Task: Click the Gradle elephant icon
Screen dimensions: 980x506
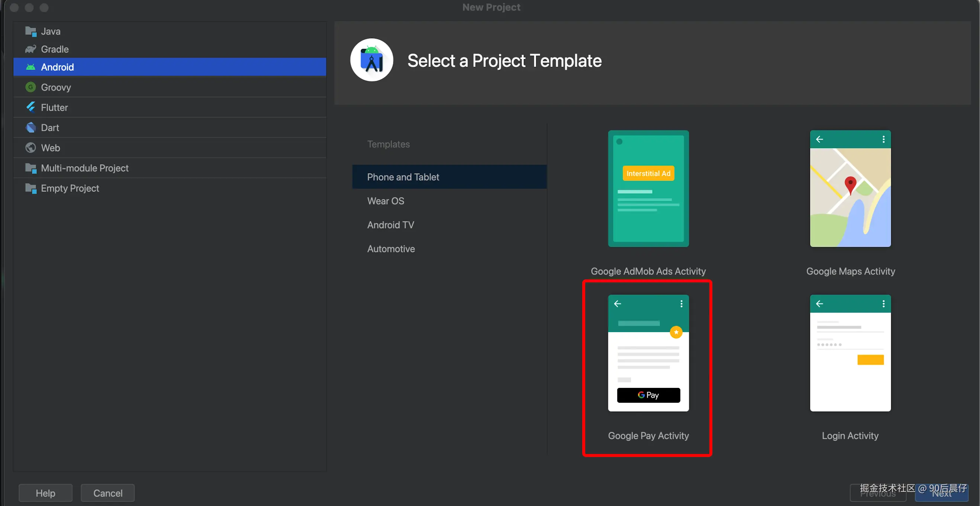Action: click(30, 49)
